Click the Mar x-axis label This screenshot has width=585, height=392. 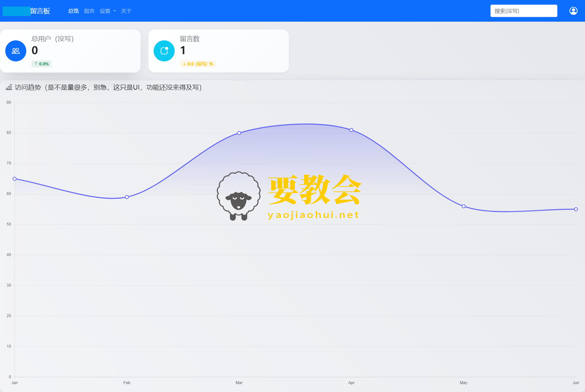[x=239, y=383]
